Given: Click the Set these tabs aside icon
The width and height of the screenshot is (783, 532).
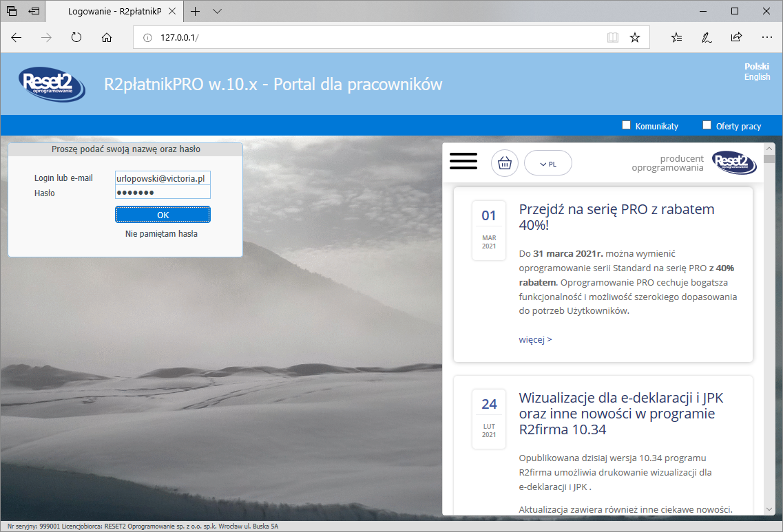Looking at the screenshot, I should 34,11.
